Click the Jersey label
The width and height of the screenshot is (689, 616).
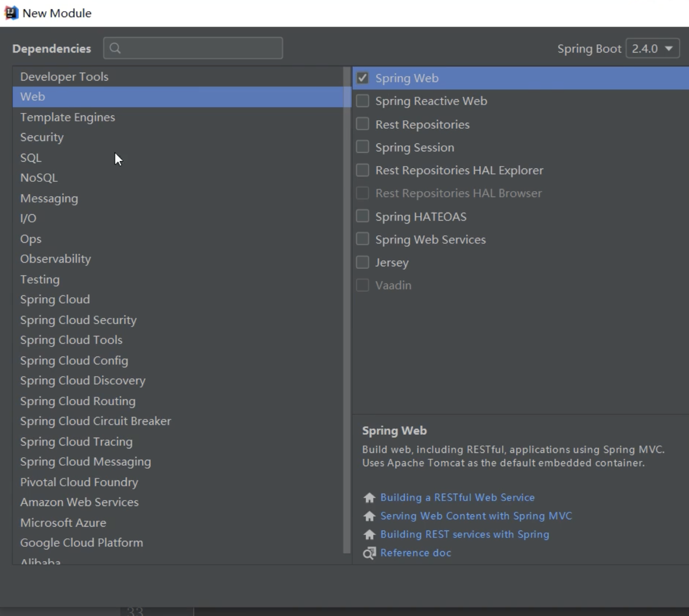pyautogui.click(x=392, y=262)
